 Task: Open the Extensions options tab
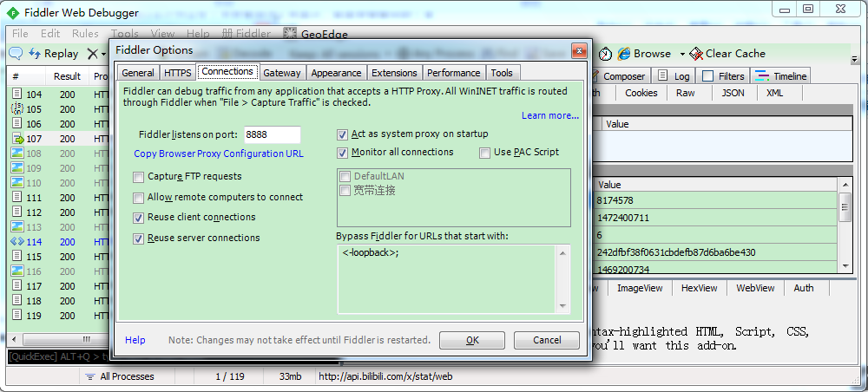[x=394, y=73]
